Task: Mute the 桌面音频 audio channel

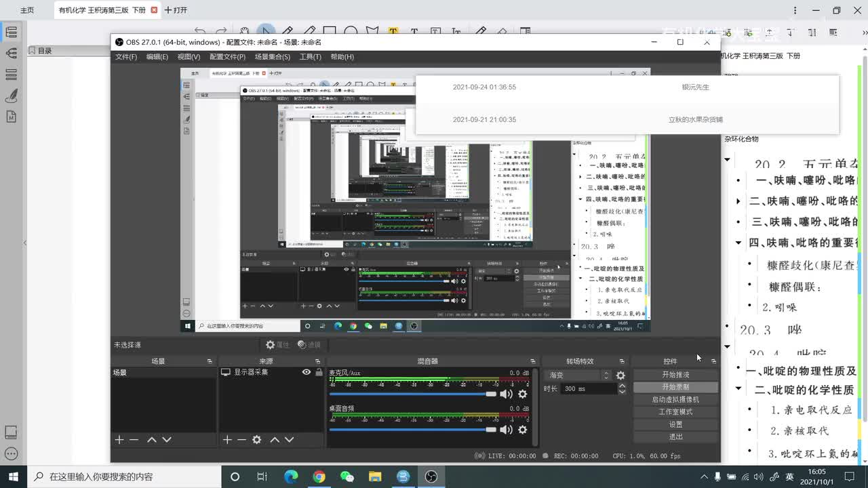Action: coord(506,430)
